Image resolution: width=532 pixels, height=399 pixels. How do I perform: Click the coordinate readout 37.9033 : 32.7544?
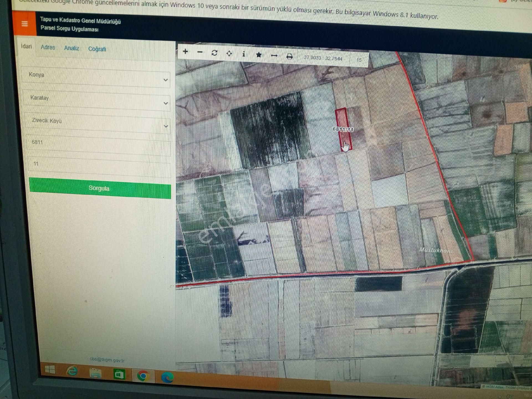[x=323, y=58]
